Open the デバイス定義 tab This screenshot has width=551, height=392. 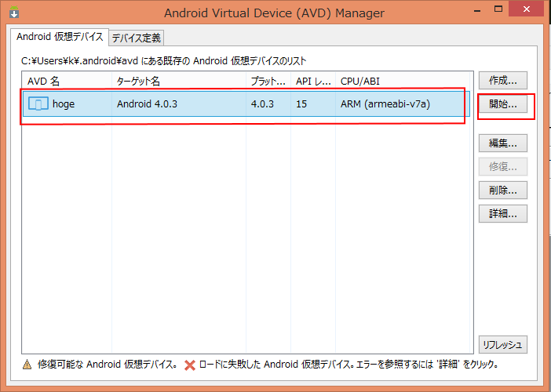click(137, 38)
